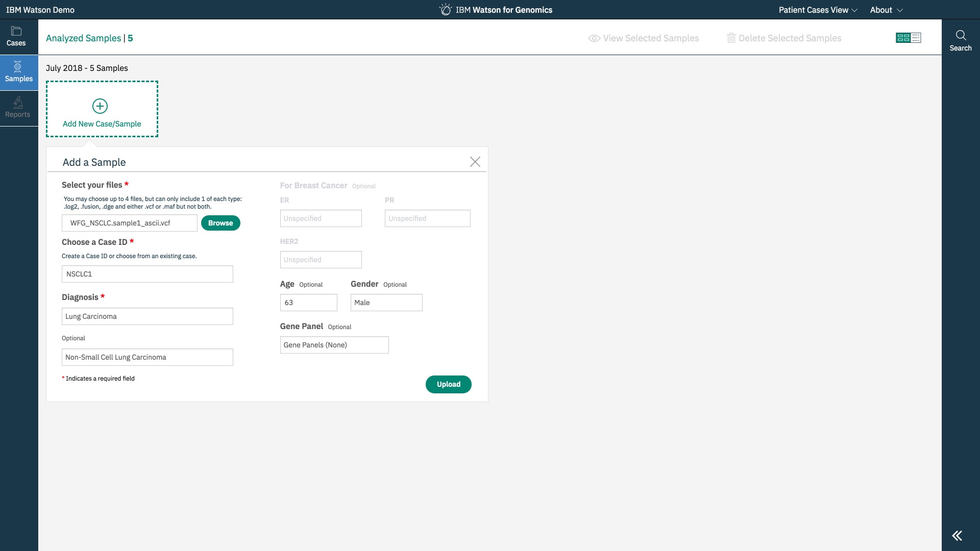The width and height of the screenshot is (980, 551).
Task: Close the Add a Sample panel
Action: [475, 162]
